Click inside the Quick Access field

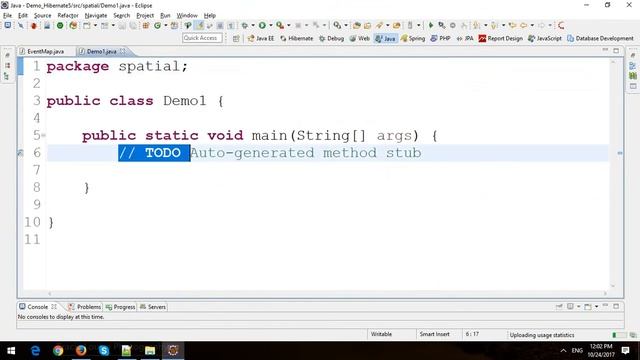(202, 38)
